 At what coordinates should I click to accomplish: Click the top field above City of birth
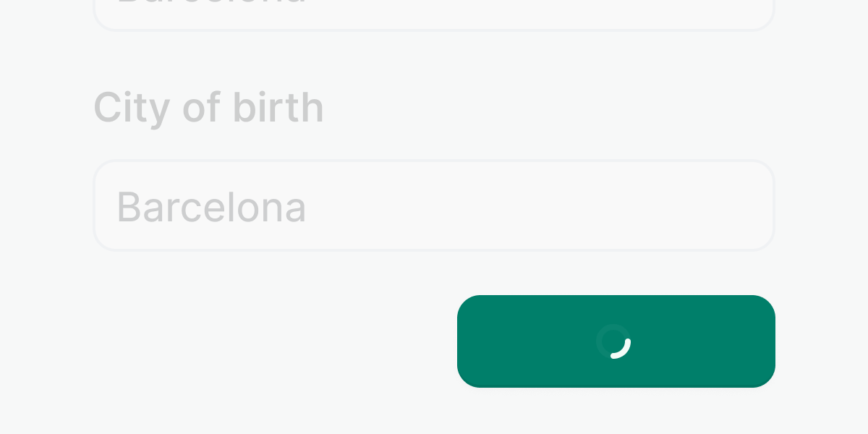click(x=434, y=12)
